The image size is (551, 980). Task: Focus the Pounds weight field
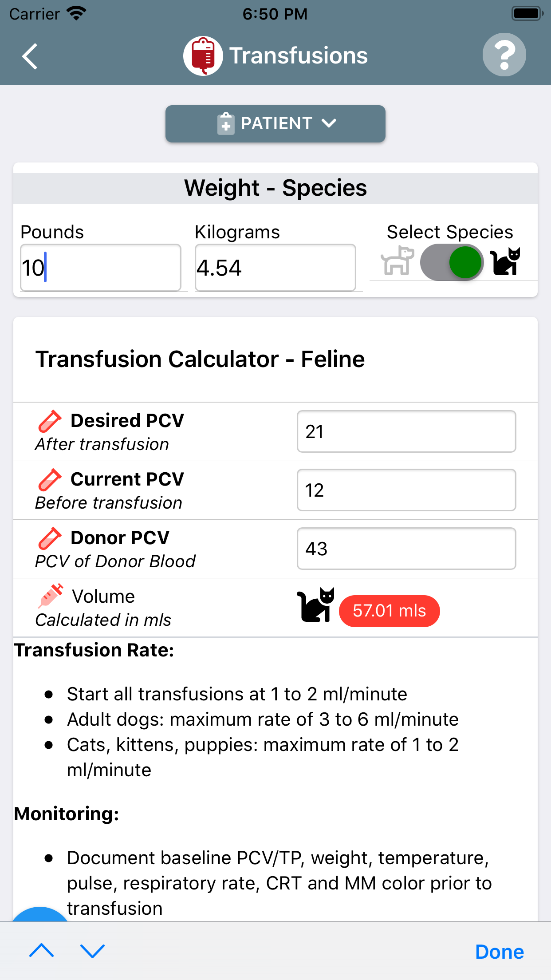coord(101,268)
